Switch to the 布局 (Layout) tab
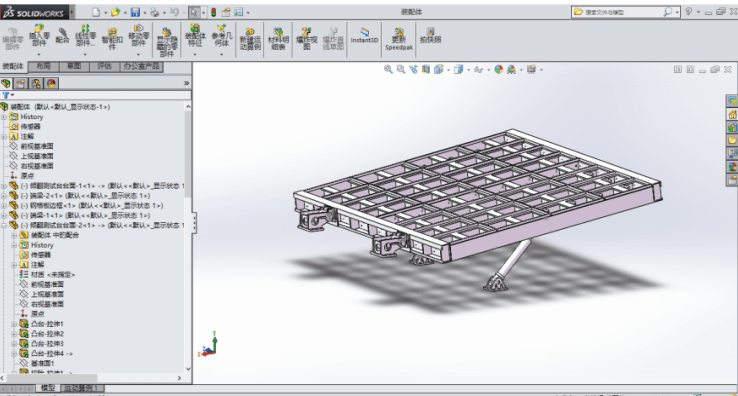Viewport: 738px width, 396px height. (43, 66)
